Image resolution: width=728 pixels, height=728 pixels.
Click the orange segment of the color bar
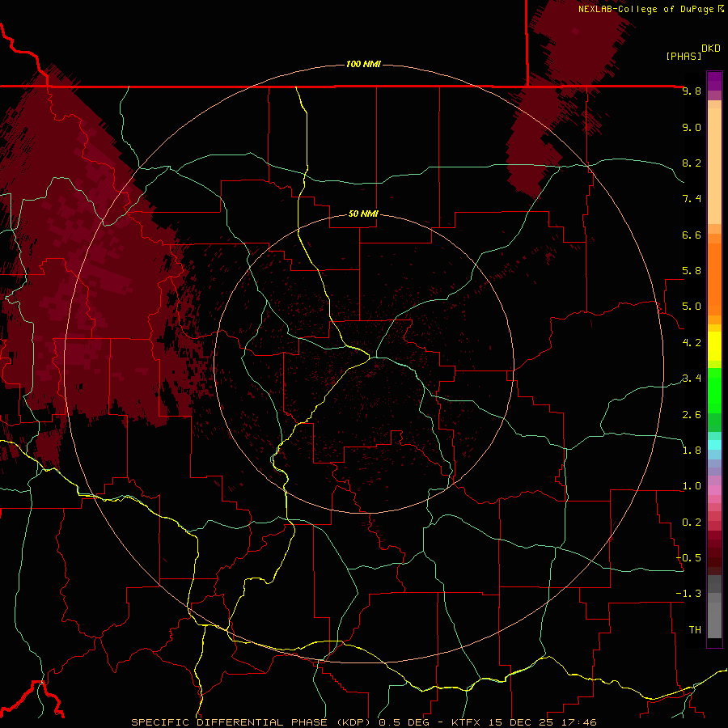point(714,278)
